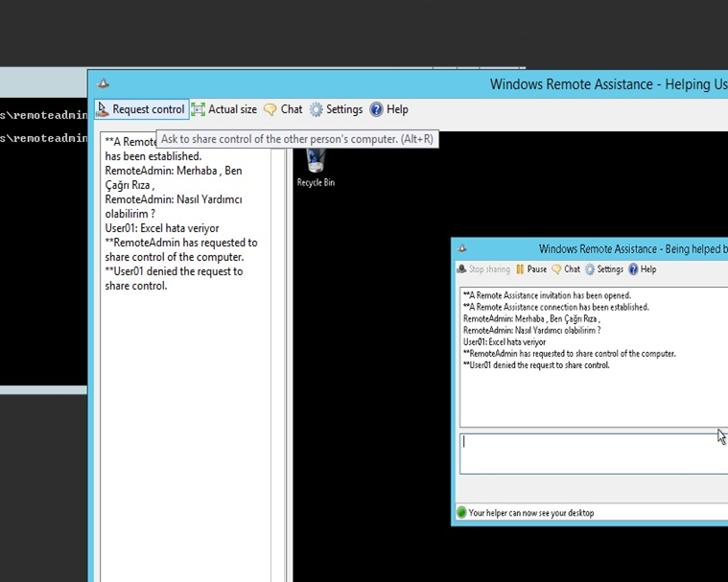This screenshot has height=582, width=728.
Task: Click Stop sharing icon in Being helped window
Action: click(x=461, y=269)
